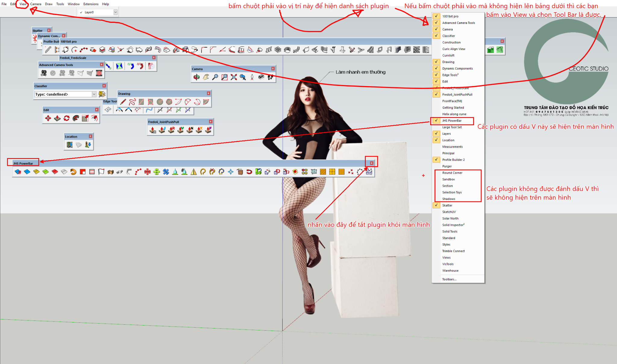Open the Layer0 dropdown arrow

[x=115, y=12]
